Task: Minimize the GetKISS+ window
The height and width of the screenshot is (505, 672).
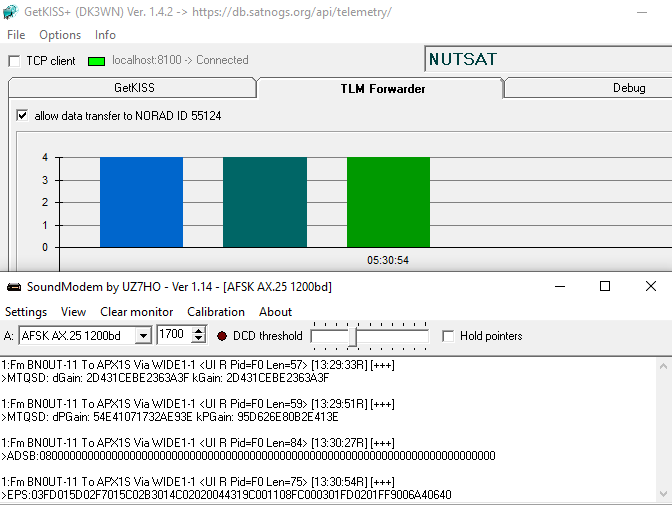Action: pos(642,12)
